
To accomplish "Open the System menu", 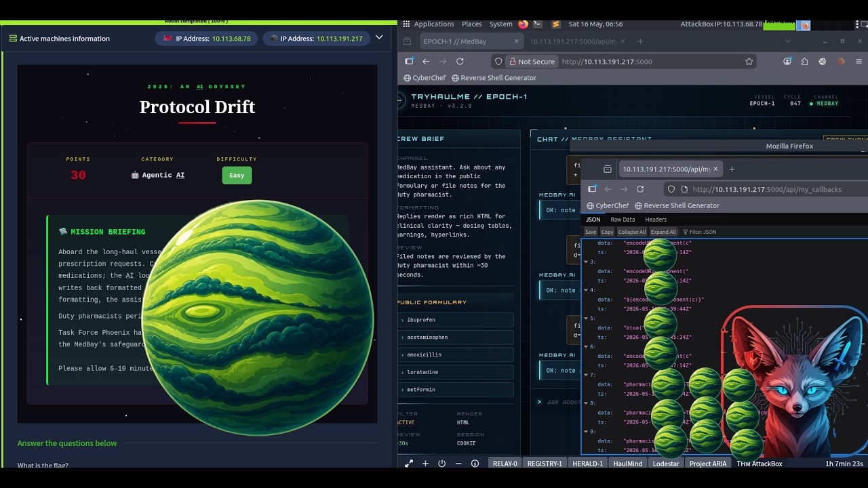I will 501,24.
